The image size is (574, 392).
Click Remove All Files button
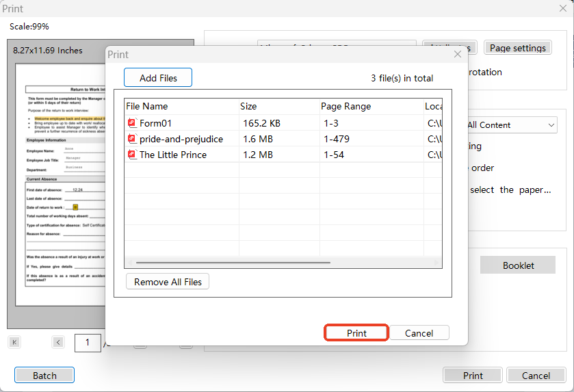pyautogui.click(x=168, y=281)
